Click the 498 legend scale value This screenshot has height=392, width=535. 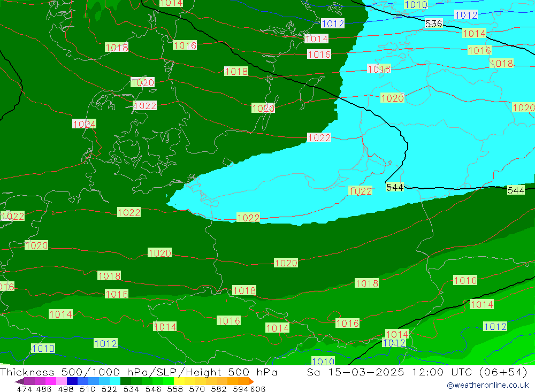coord(65,389)
